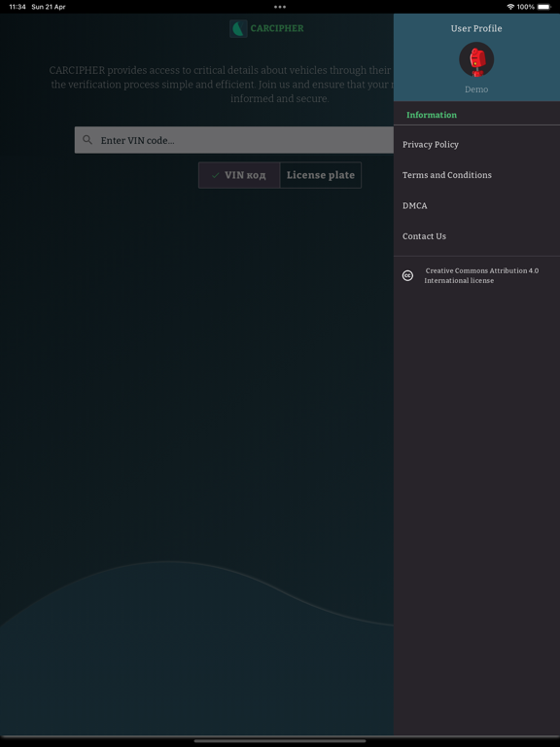This screenshot has width=560, height=747.
Task: Click the Demo username label
Action: pos(476,89)
